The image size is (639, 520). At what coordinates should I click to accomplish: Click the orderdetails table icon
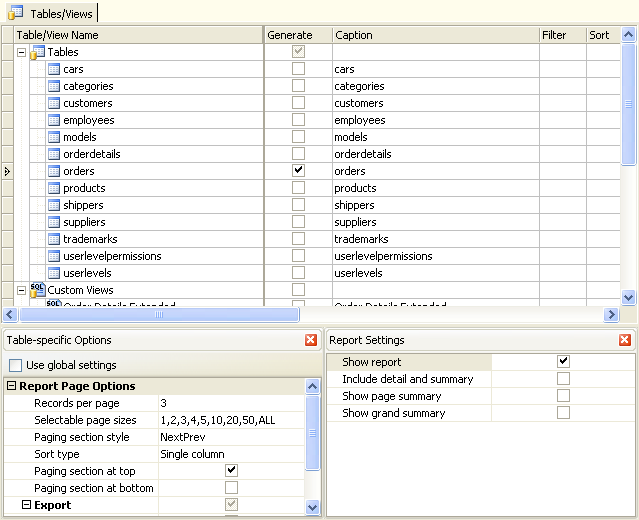(x=54, y=154)
